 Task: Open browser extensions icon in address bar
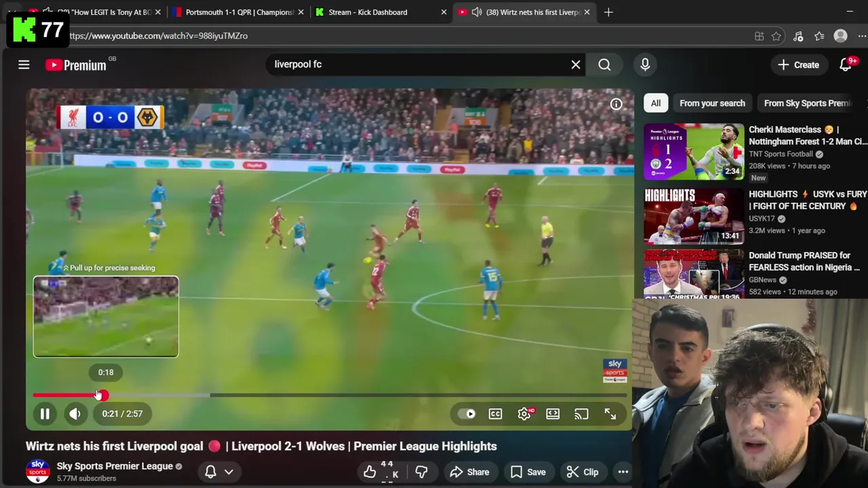click(x=759, y=36)
